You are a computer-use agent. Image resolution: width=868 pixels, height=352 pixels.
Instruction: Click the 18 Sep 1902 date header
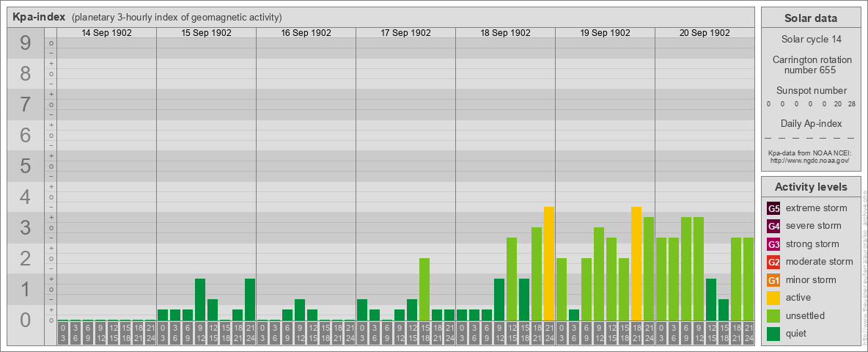pyautogui.click(x=505, y=33)
